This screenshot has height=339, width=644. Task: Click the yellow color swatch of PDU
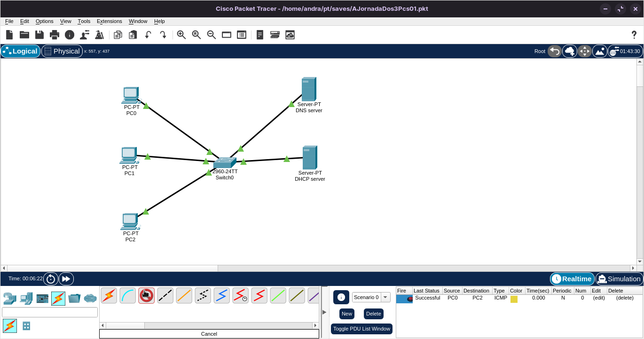[x=514, y=299]
